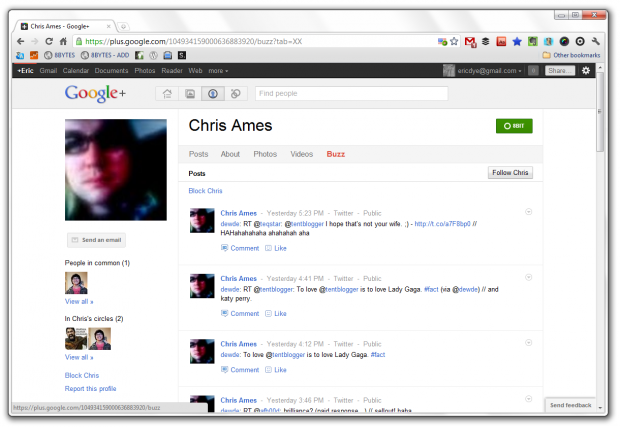Screen dimensions: 620x427
Task: Open Calendar from Google bar
Action: (x=76, y=71)
